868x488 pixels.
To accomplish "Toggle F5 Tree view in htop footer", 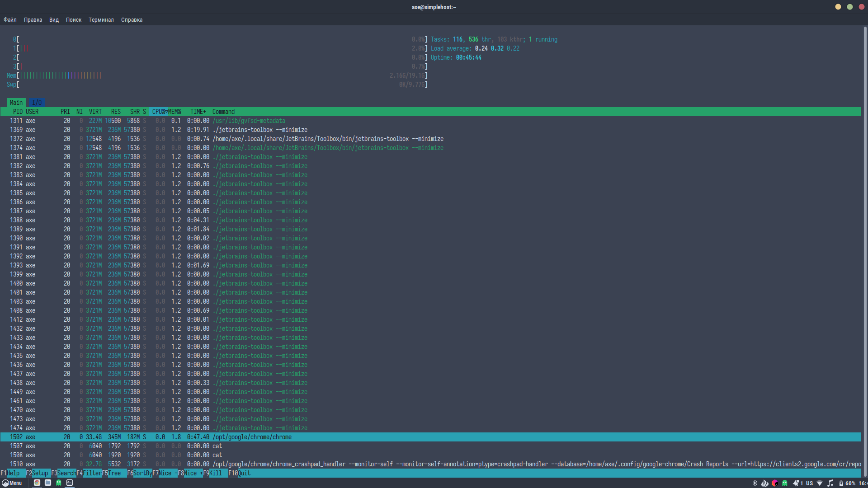I will [x=114, y=473].
